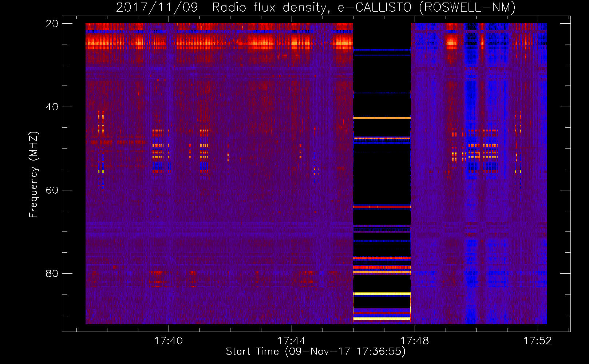Click the 17:48 time tick label
Screen dimensions: 589x364
click(415, 341)
